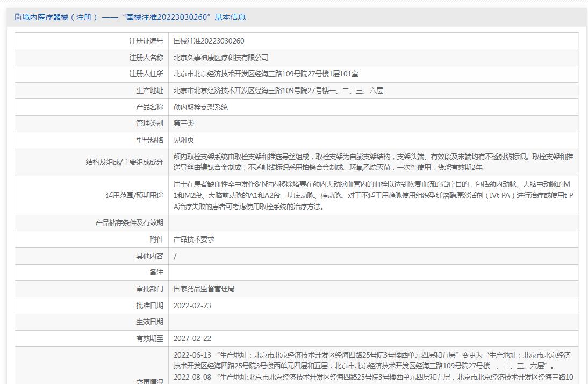Click the 其他内容 row label

click(149, 256)
